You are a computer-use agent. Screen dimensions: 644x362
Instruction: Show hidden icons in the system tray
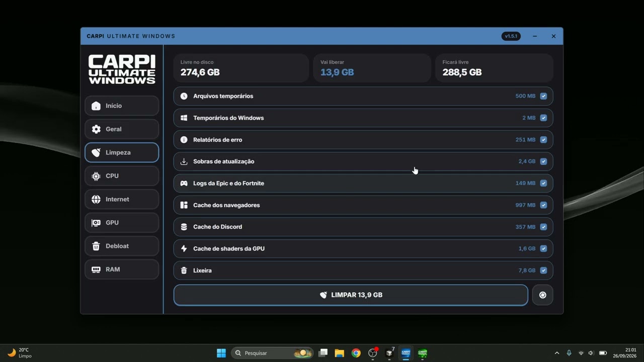pos(557,353)
